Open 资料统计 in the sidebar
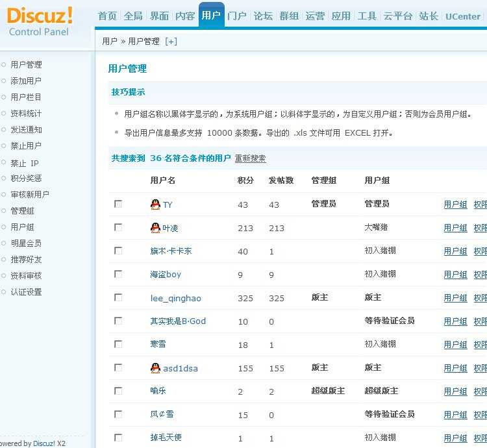 [x=26, y=114]
